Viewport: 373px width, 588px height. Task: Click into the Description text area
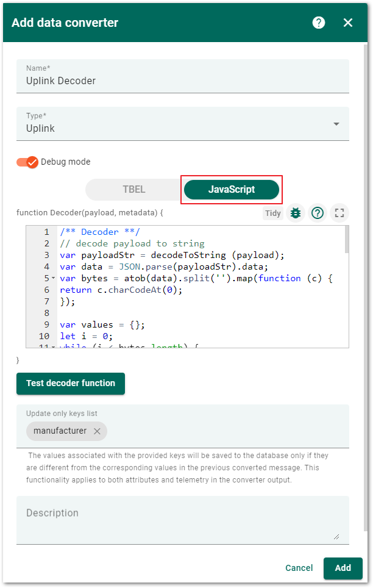(x=183, y=520)
